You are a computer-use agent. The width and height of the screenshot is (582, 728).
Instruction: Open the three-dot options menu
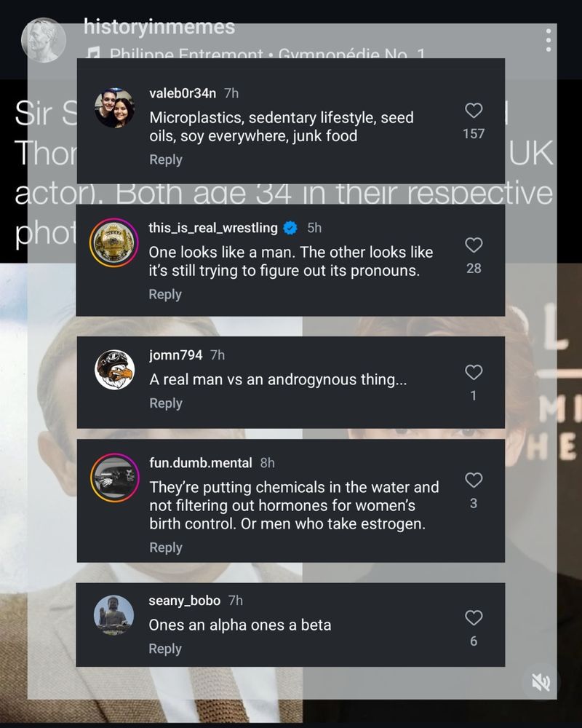click(x=549, y=40)
